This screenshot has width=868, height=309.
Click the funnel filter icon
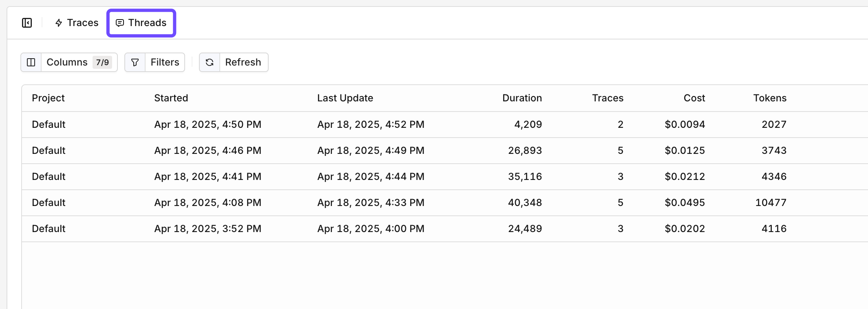tap(135, 62)
